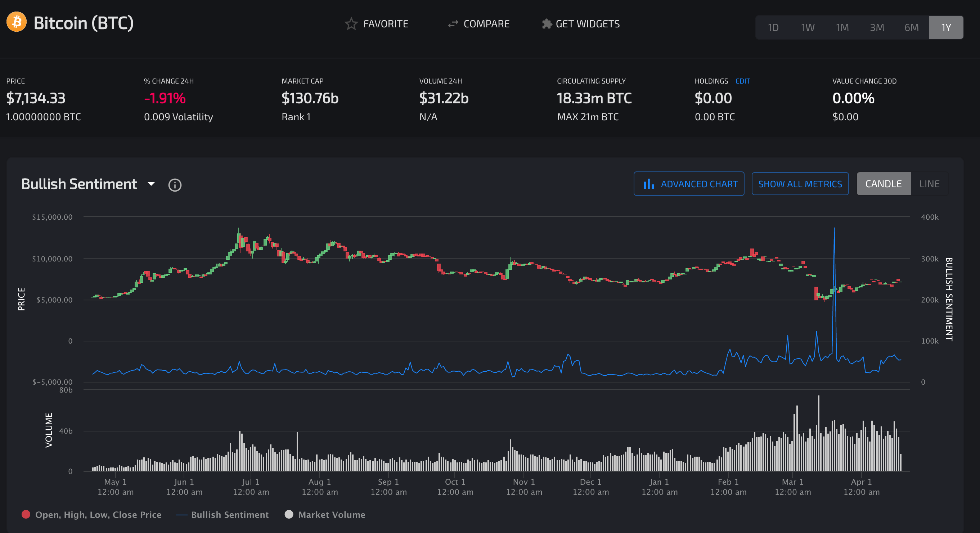Click the VOLUME axis title

point(49,430)
